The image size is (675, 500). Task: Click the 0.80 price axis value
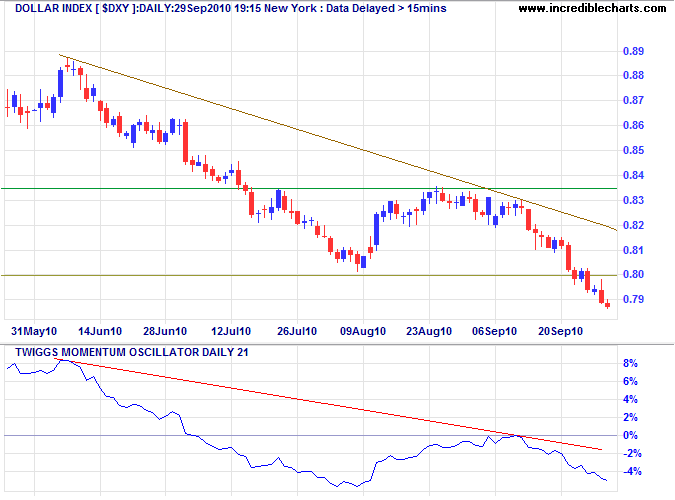tap(633, 274)
